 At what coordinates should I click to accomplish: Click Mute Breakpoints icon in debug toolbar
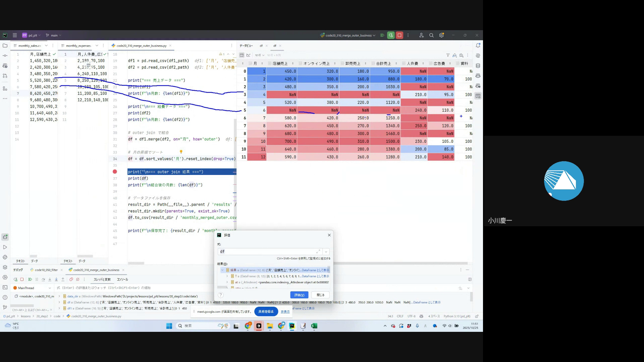point(78,279)
